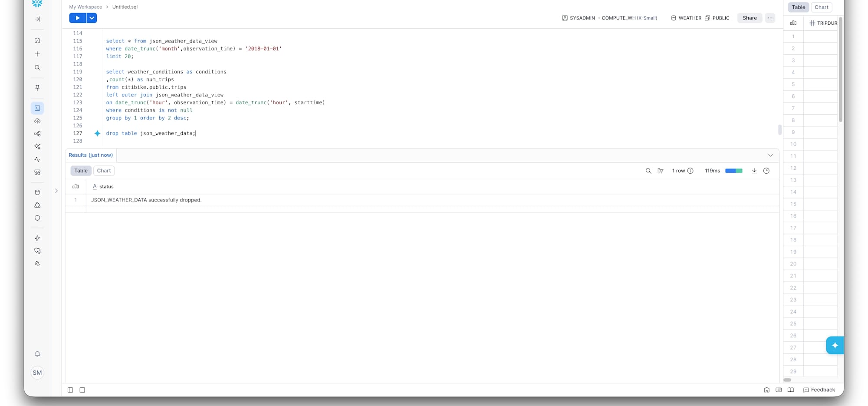Click the Snowflake logo
Viewport: 868px width, 406px height.
coord(37,3)
